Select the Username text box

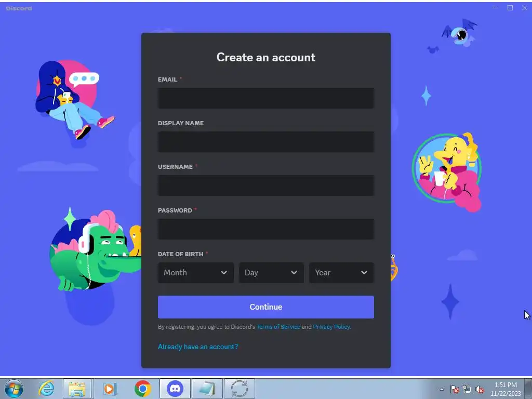click(265, 185)
